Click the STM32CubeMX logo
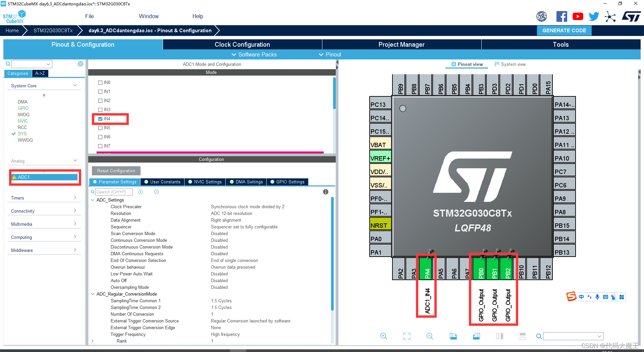The image size is (644, 352). point(14,17)
